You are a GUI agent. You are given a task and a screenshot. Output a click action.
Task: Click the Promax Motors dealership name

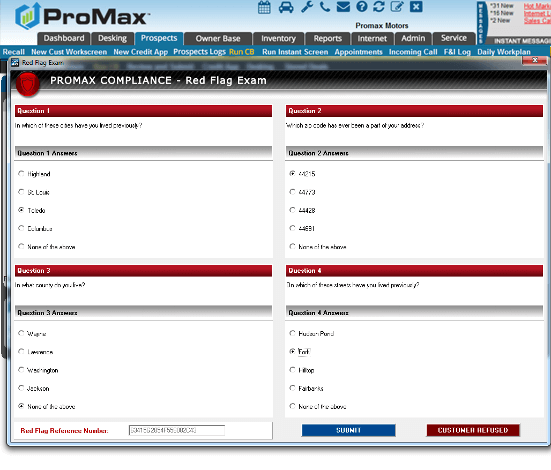(x=382, y=26)
